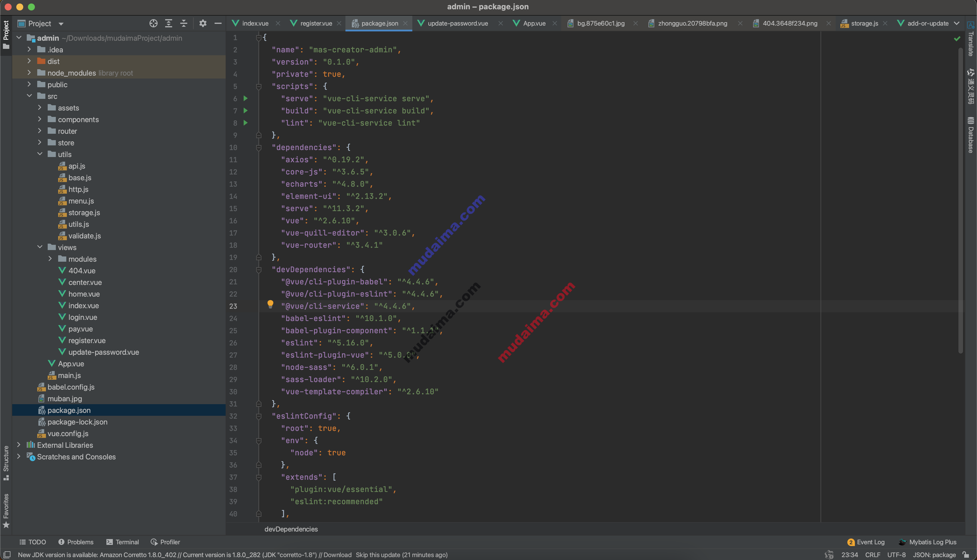Collapse the src folder

point(29,96)
